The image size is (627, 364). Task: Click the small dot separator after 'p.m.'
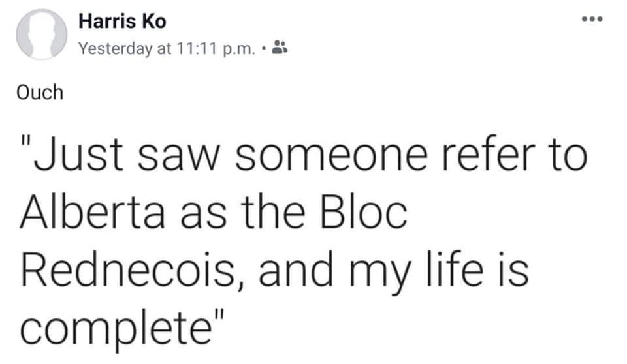click(x=263, y=50)
